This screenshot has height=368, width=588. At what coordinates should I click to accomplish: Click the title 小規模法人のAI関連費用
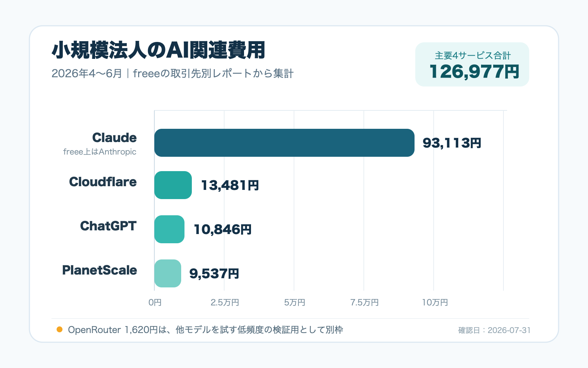point(158,50)
